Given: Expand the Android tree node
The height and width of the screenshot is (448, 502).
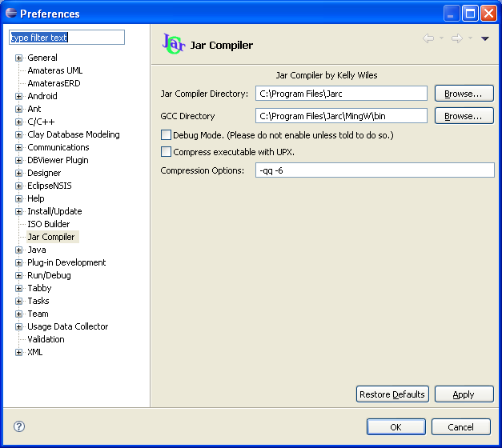Looking at the screenshot, I should (18, 96).
